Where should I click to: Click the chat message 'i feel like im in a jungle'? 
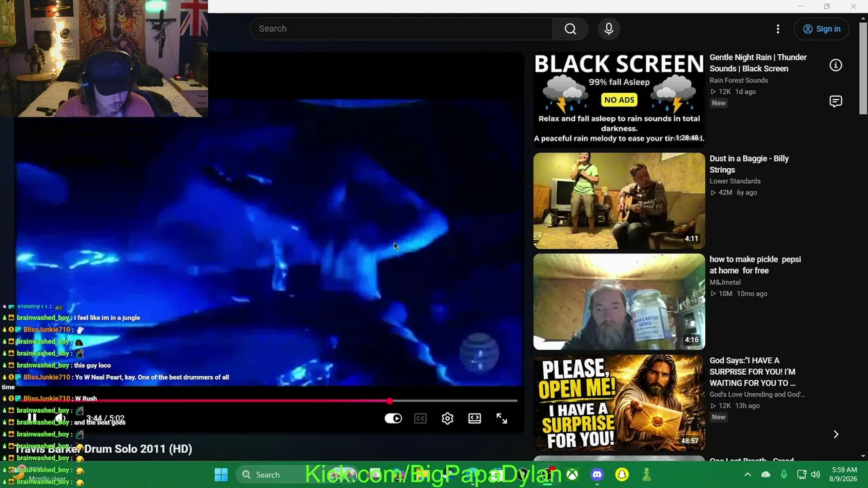pyautogui.click(x=107, y=318)
